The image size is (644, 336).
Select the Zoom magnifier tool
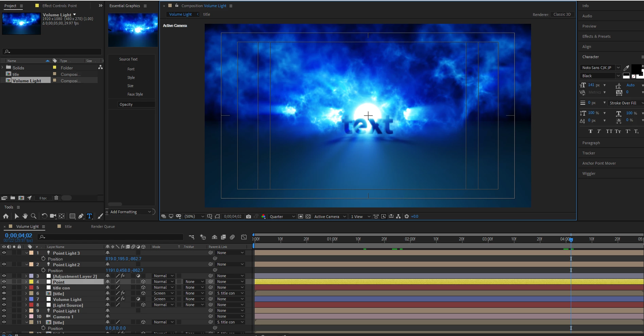click(34, 216)
